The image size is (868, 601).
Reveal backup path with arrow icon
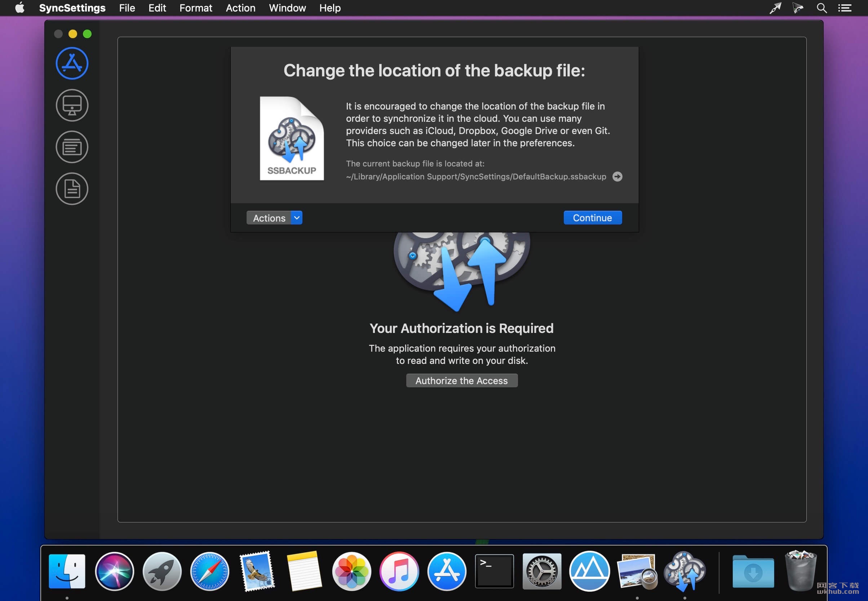click(x=617, y=177)
